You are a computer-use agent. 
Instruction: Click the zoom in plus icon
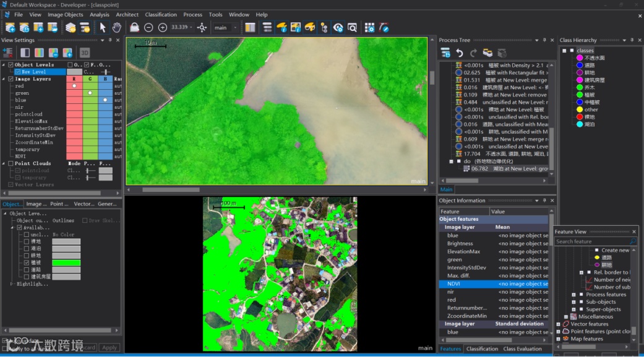163,27
